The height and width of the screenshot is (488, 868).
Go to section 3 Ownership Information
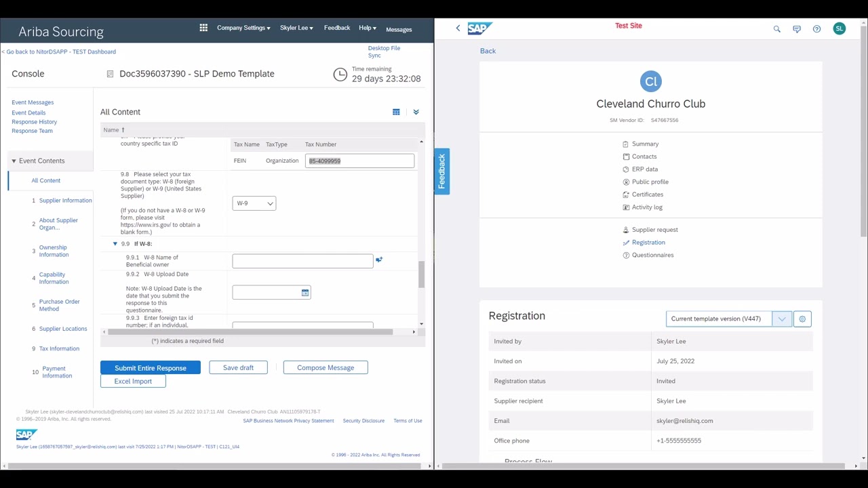tap(54, 251)
